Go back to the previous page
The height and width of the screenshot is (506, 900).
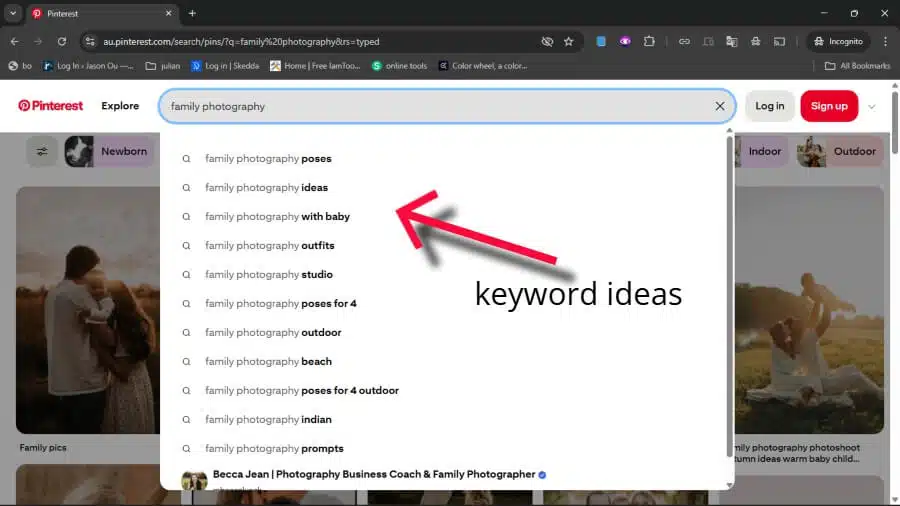(15, 42)
